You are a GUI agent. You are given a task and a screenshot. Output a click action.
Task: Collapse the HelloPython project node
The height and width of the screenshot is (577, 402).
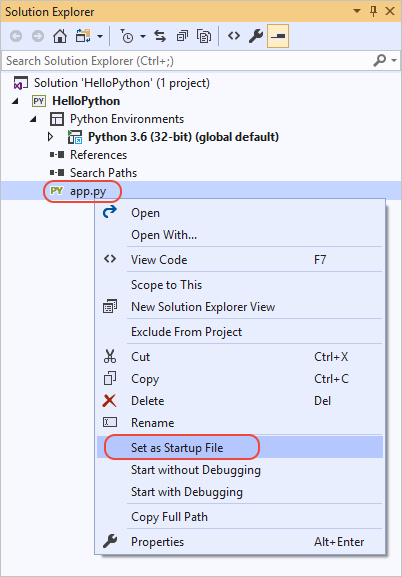(x=15, y=101)
